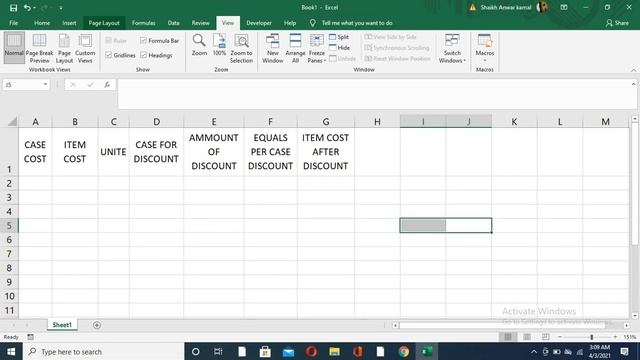The width and height of the screenshot is (640, 360).
Task: Set zoom to 100%
Action: [219, 45]
